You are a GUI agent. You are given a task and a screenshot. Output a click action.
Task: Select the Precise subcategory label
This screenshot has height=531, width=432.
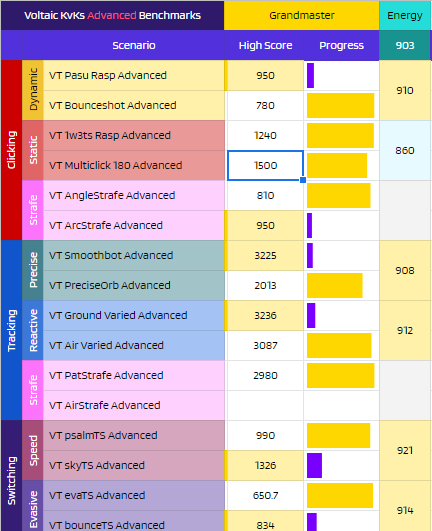point(33,270)
